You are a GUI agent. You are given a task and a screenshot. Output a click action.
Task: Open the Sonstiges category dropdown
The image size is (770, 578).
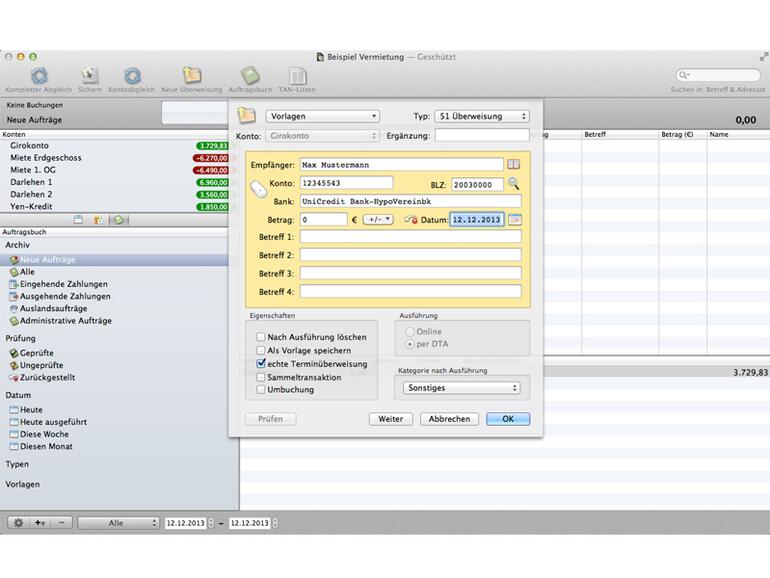463,388
